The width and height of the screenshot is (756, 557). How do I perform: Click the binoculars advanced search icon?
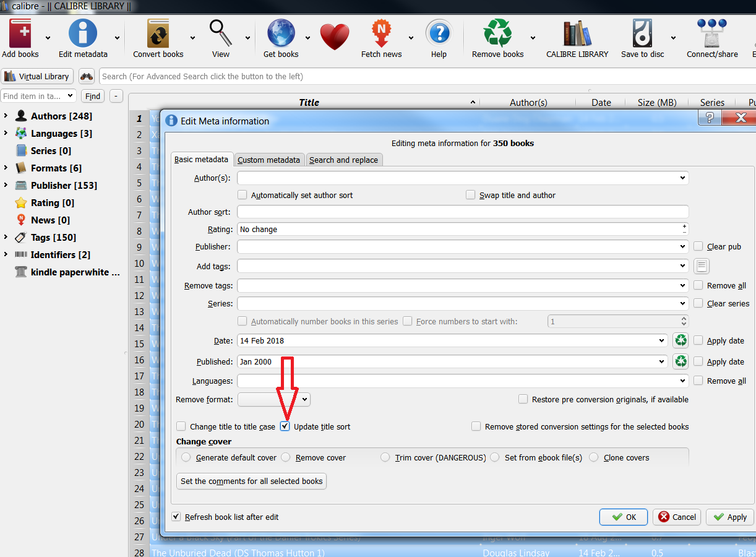[x=87, y=76]
